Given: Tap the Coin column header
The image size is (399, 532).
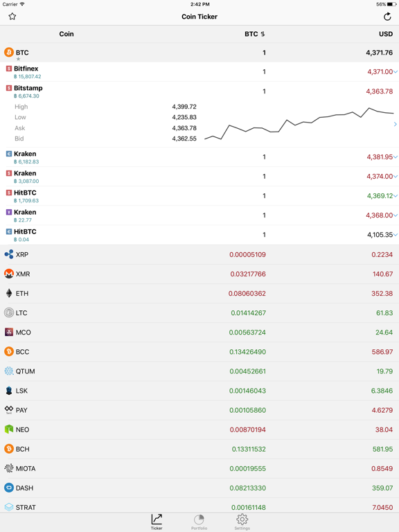Looking at the screenshot, I should 66,34.
